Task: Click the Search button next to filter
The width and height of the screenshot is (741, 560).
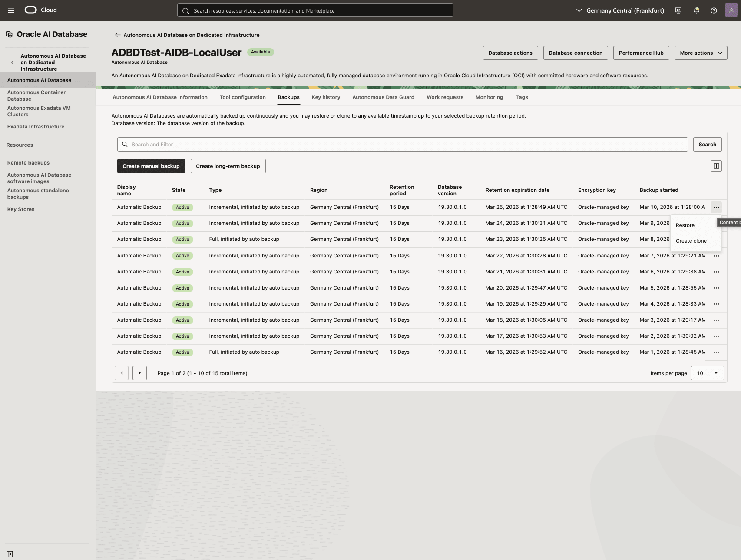Action: [707, 145]
